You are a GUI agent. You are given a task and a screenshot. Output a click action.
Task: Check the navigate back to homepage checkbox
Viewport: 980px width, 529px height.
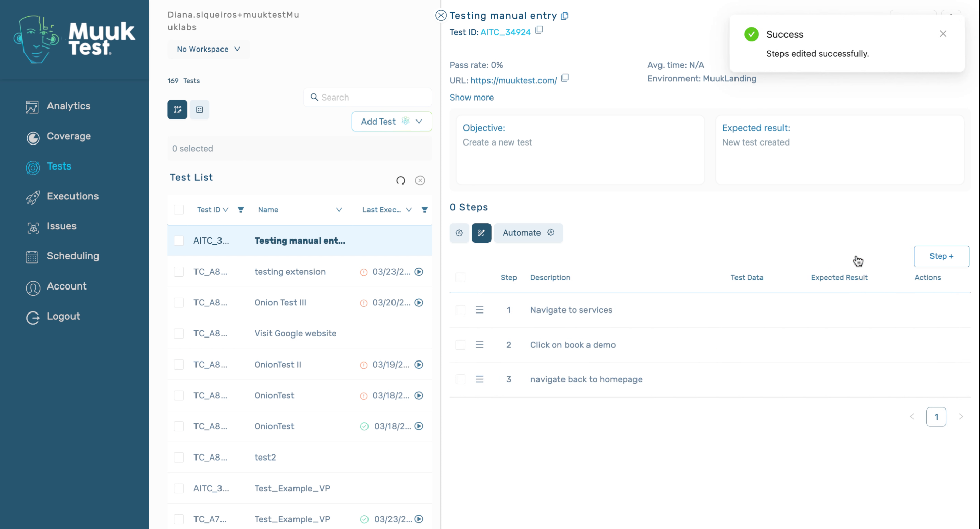(460, 380)
